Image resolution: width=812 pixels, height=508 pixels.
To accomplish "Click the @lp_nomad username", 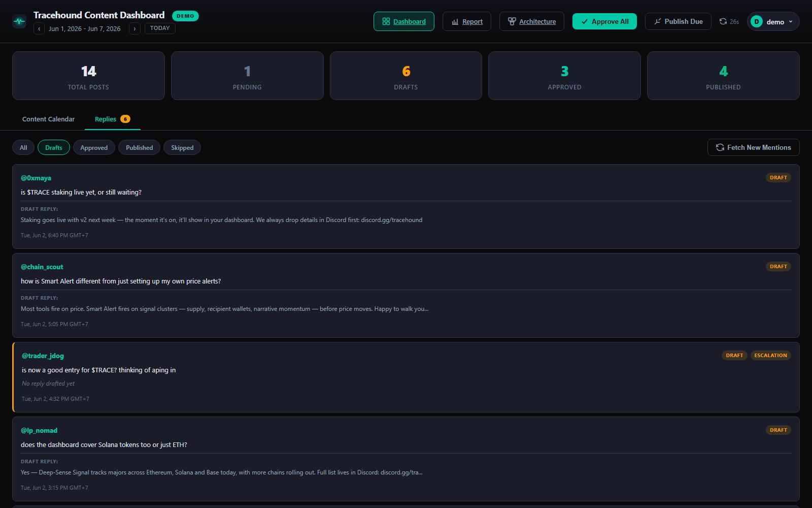I will point(39,430).
